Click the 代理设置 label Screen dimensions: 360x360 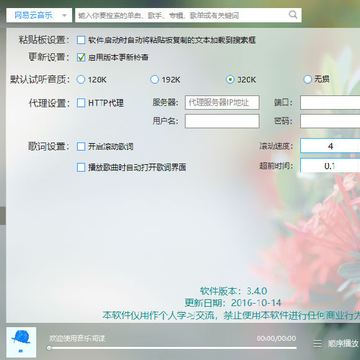tap(49, 103)
